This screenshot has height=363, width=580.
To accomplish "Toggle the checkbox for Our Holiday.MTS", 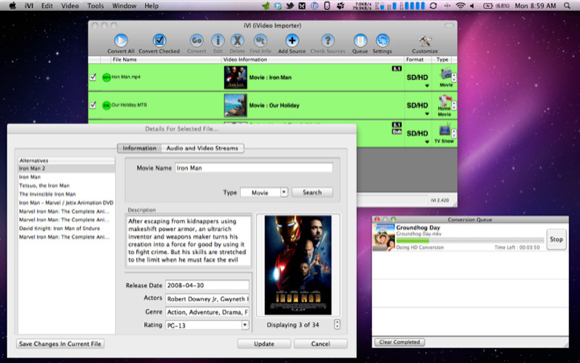I will click(93, 105).
